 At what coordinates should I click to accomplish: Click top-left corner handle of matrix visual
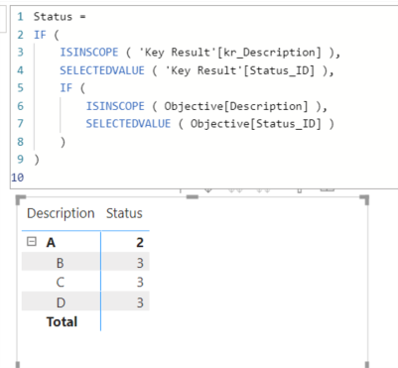tap(20, 199)
